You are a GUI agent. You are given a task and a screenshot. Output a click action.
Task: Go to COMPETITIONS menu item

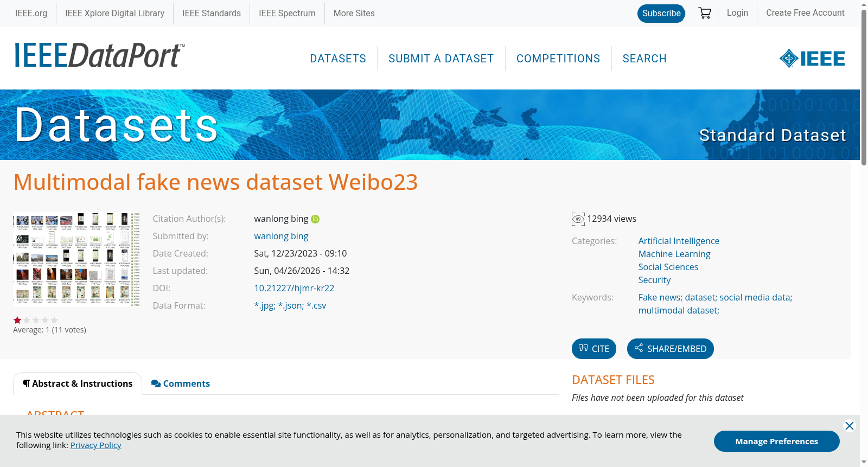[x=558, y=59]
